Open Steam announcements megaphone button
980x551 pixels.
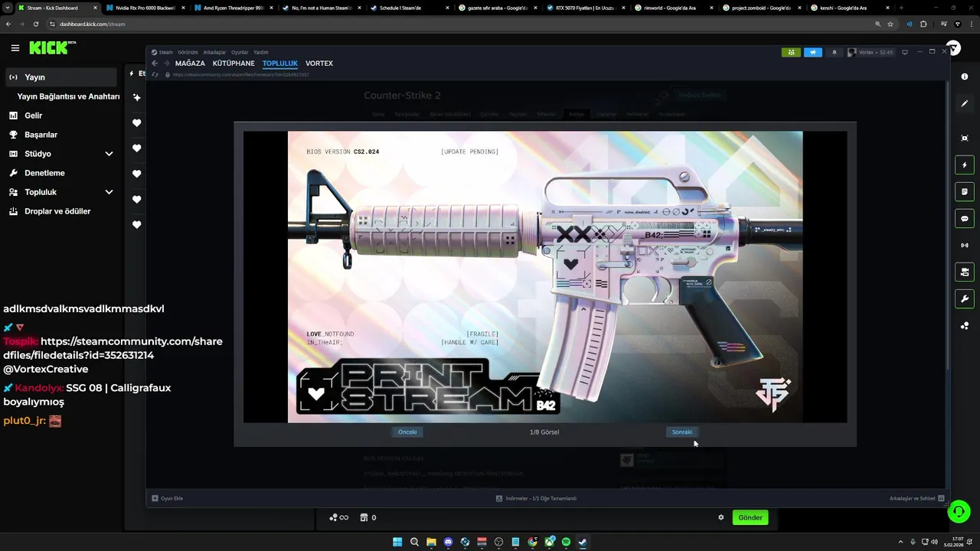[x=812, y=52]
